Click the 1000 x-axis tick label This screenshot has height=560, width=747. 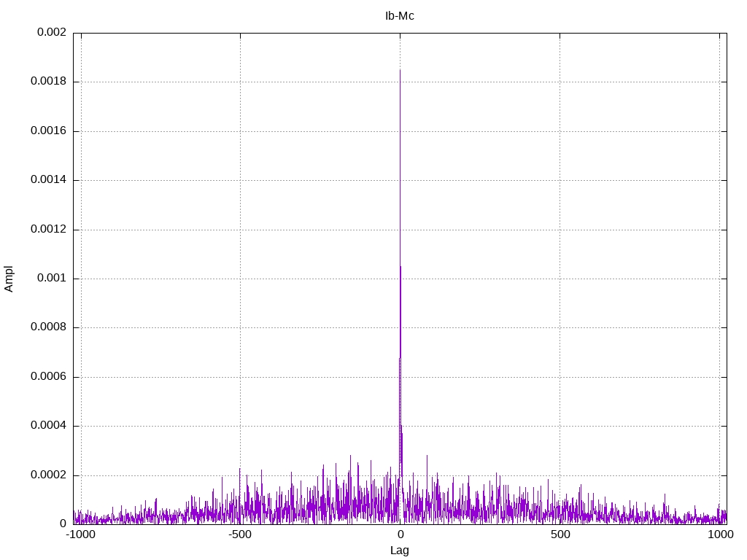pos(720,535)
